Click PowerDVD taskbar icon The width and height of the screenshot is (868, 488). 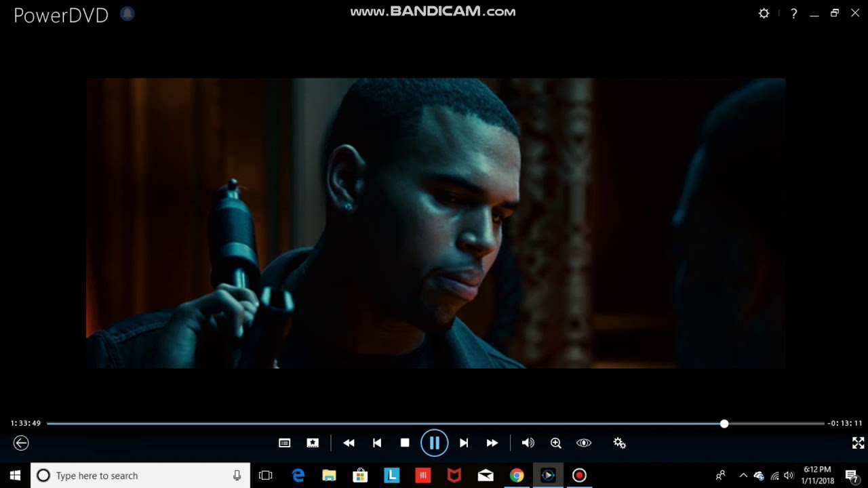pyautogui.click(x=548, y=475)
